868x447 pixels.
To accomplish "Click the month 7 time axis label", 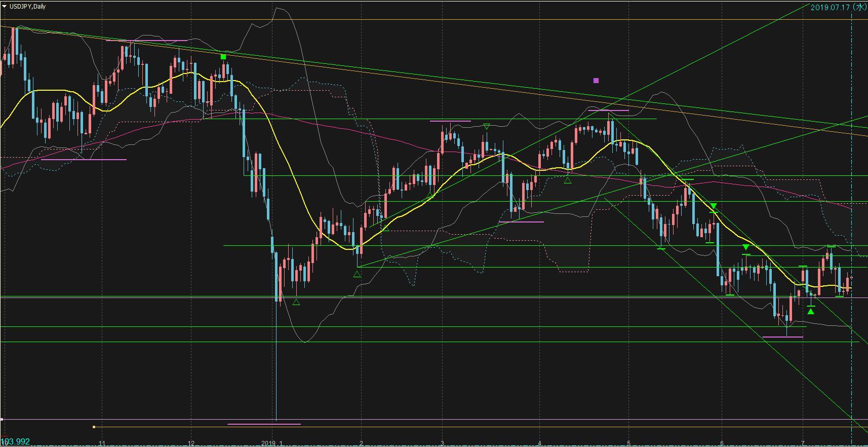I will [x=803, y=443].
